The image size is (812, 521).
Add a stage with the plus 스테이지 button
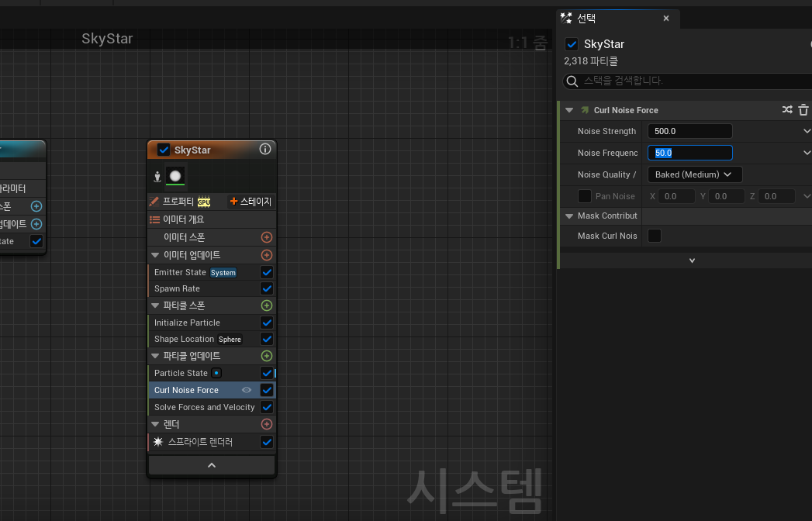251,202
